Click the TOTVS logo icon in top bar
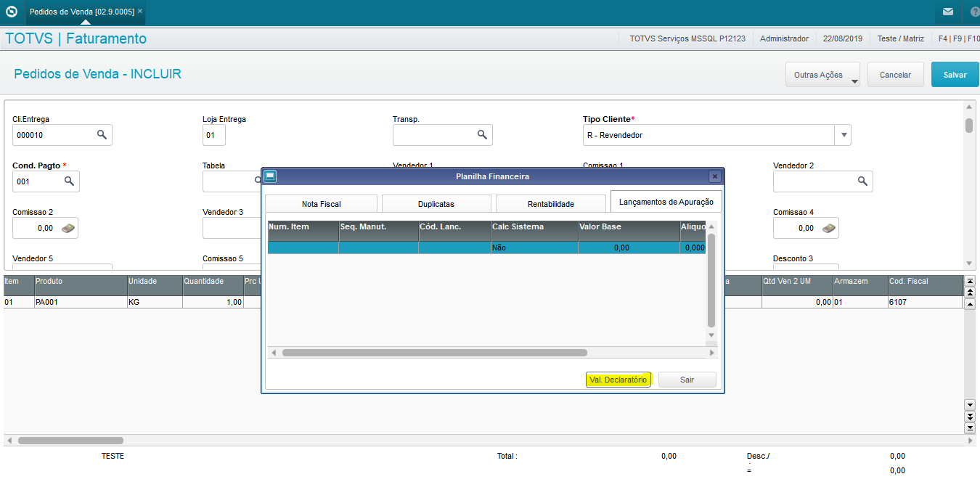The image size is (980, 503). pos(11,12)
